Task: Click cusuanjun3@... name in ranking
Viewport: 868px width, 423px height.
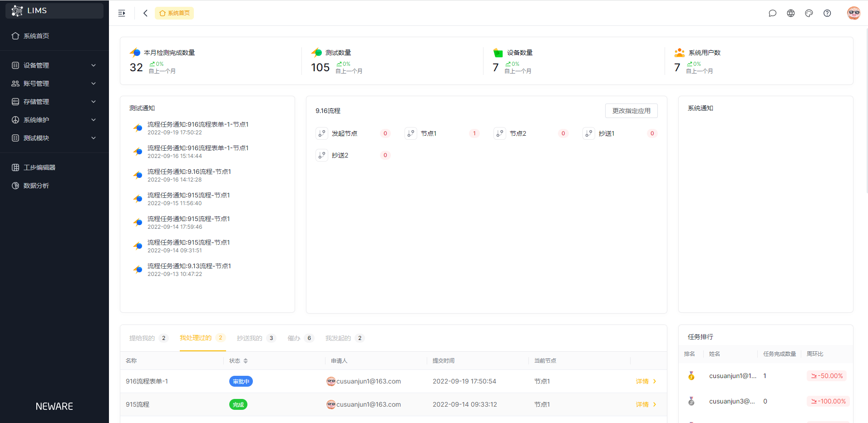Action: 732,401
